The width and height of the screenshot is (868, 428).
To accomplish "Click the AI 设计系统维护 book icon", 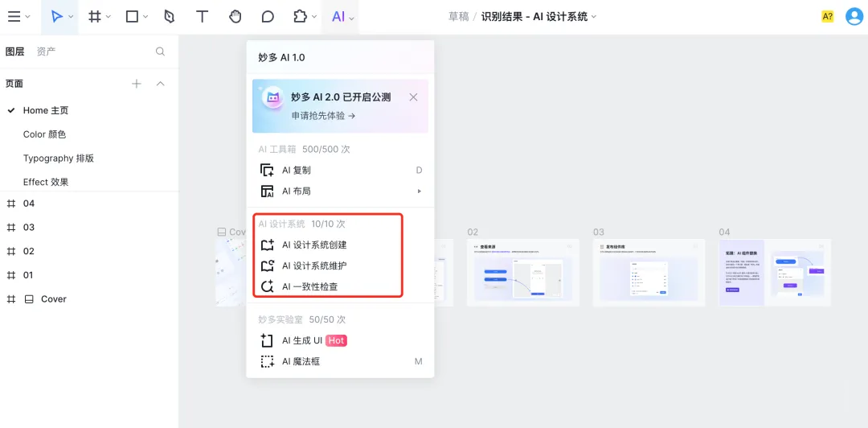I will pyautogui.click(x=268, y=265).
